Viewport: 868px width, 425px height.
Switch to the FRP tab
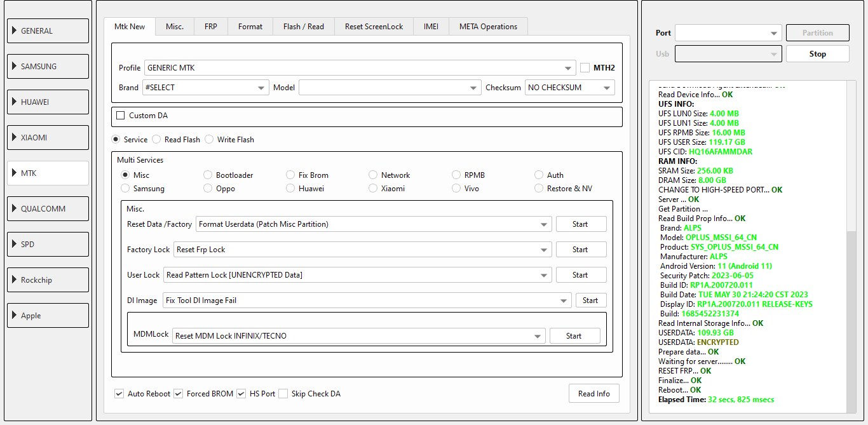pyautogui.click(x=210, y=27)
